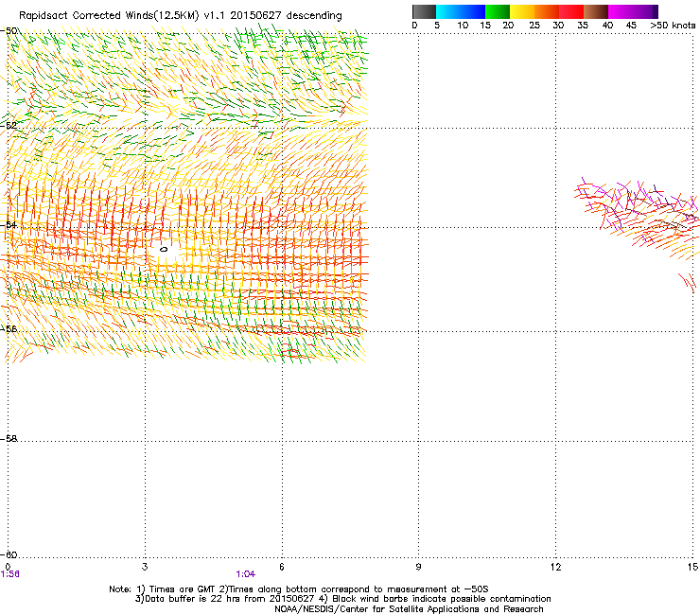Image resolution: width=700 pixels, height=615 pixels.
Task: Click the magenta-purple 40-50 knots color band
Action: click(x=633, y=11)
